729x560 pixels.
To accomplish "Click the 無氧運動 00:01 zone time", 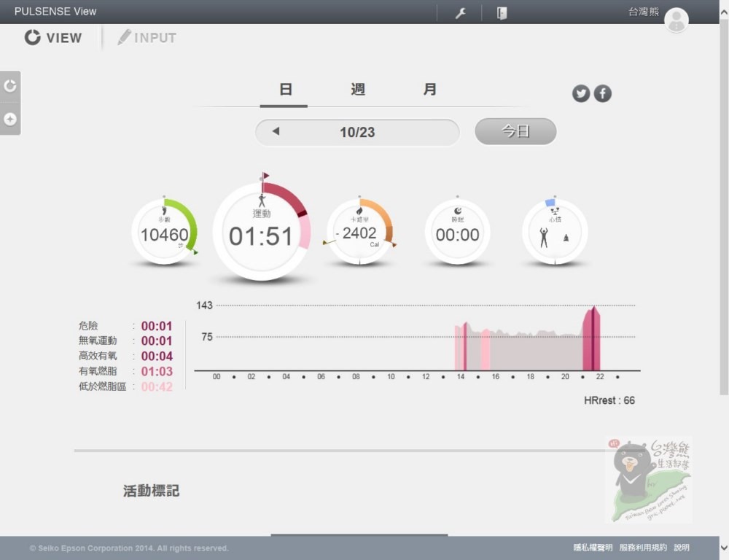I will tap(157, 341).
